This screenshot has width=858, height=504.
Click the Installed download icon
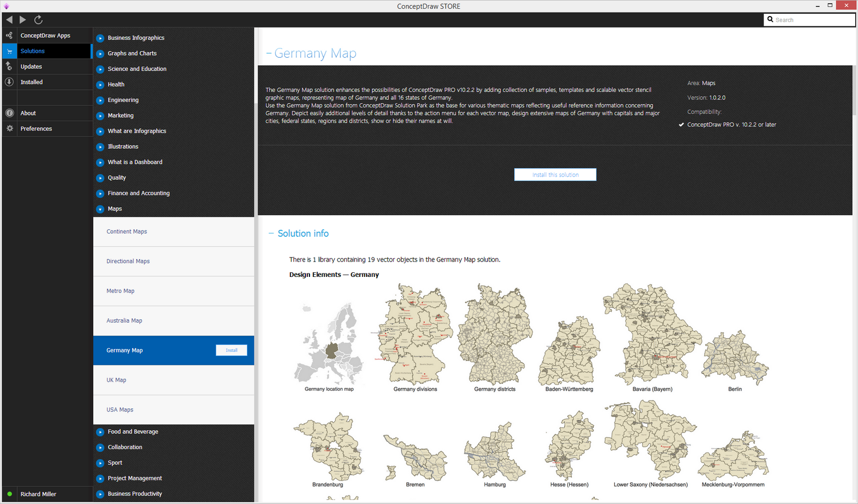point(9,82)
